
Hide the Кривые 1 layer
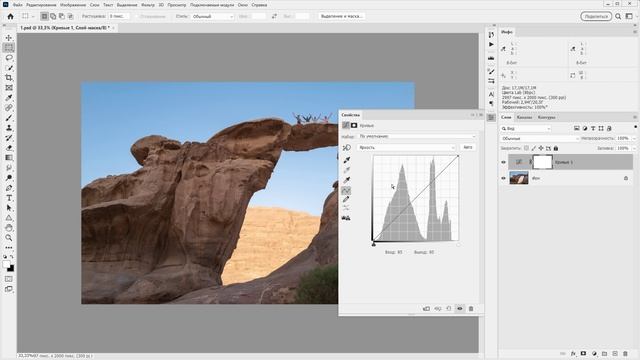[503, 162]
